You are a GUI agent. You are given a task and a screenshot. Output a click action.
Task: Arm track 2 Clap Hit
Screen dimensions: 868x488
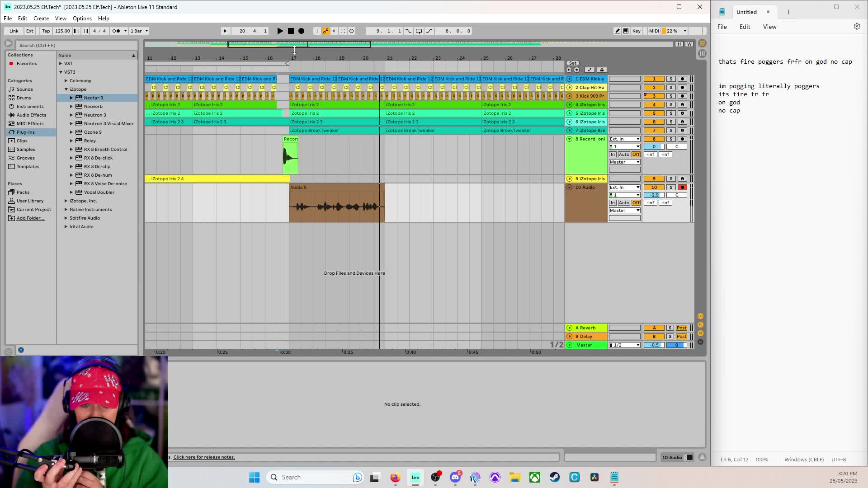click(682, 88)
